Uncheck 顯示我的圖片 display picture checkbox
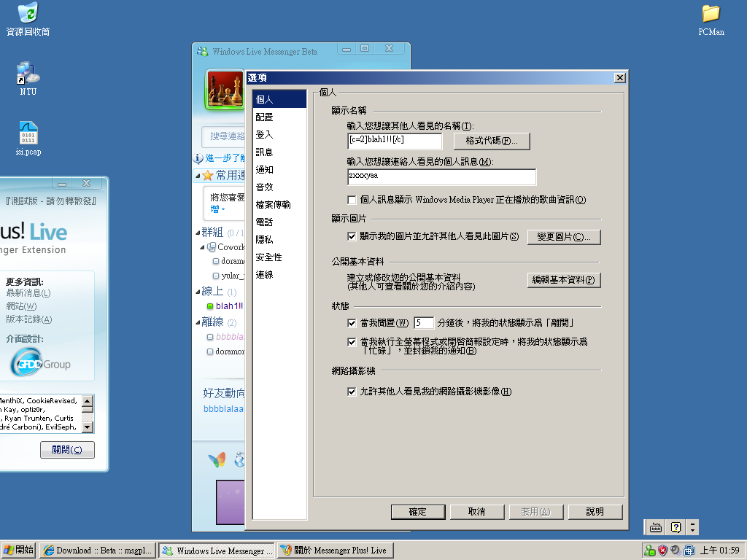 [352, 236]
